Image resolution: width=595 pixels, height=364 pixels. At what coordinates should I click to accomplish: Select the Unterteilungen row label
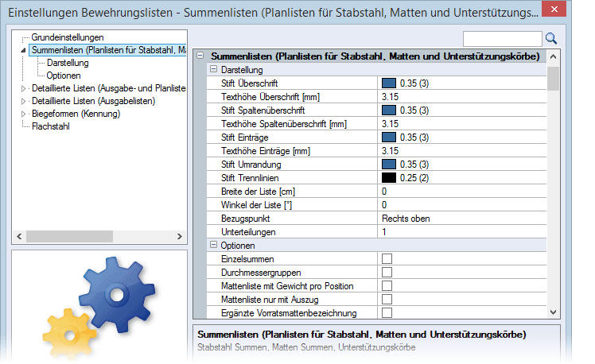(248, 231)
